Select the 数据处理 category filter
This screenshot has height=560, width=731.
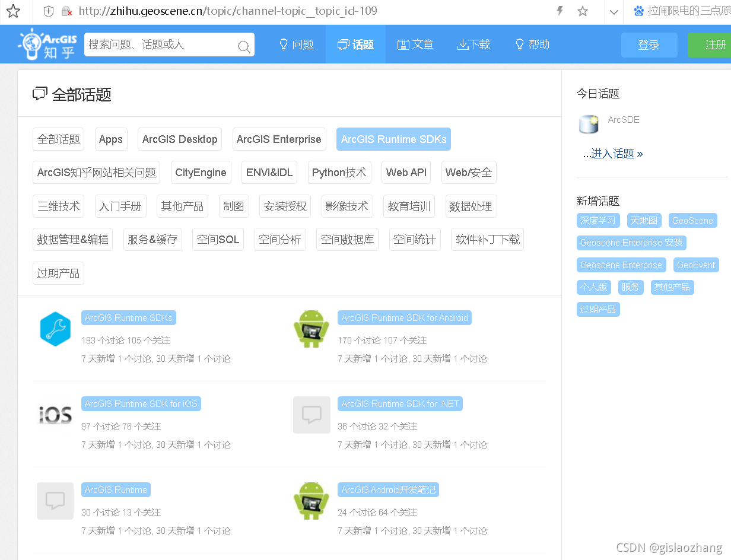[471, 206]
